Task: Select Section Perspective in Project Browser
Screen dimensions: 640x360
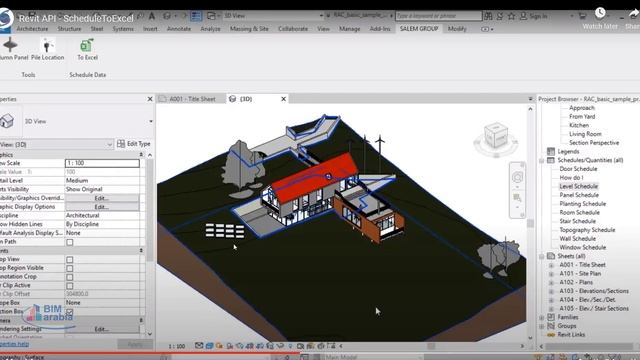Action: 594,143
